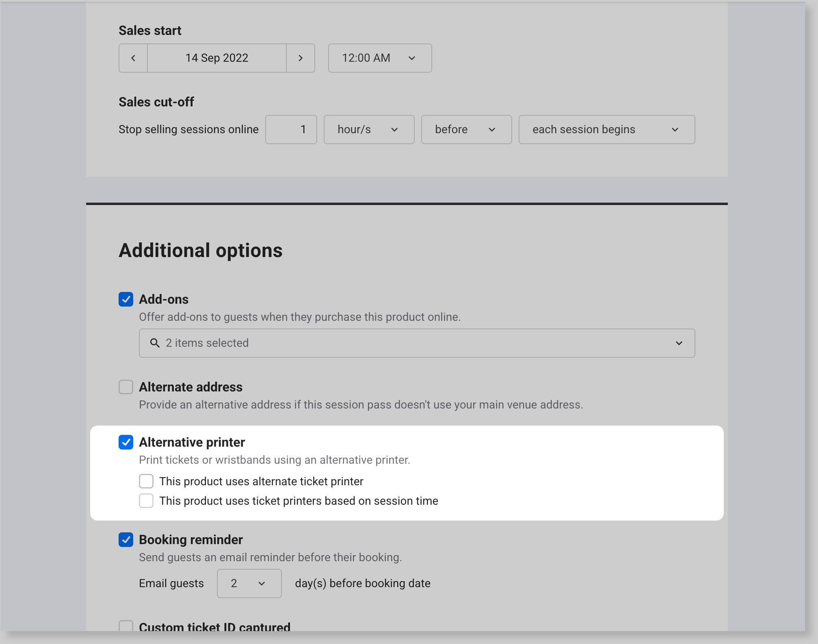Click the 'Email guests' label
818x644 pixels.
[x=171, y=583]
